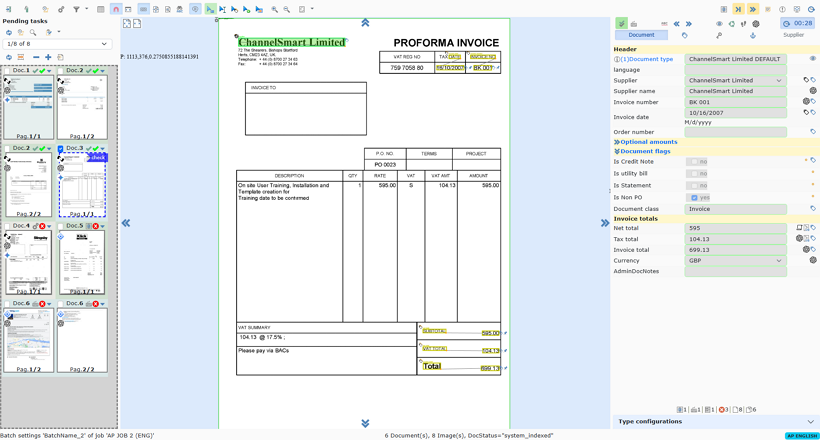Toggle the Is Statement switch
This screenshot has width=820, height=440.
(697, 186)
